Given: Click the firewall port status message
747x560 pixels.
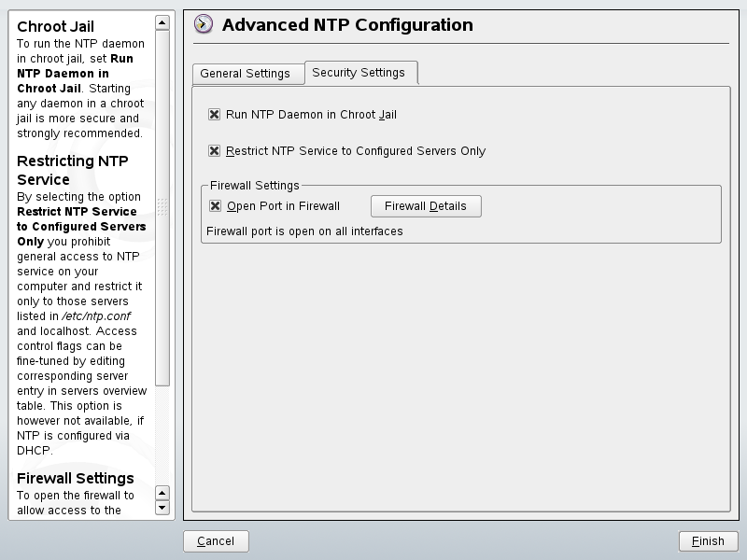Looking at the screenshot, I should 304,231.
